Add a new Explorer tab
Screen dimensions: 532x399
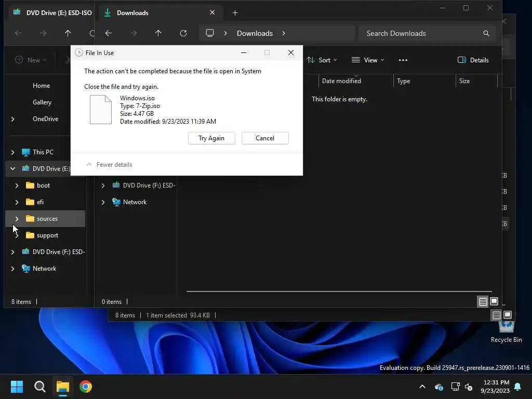235,13
